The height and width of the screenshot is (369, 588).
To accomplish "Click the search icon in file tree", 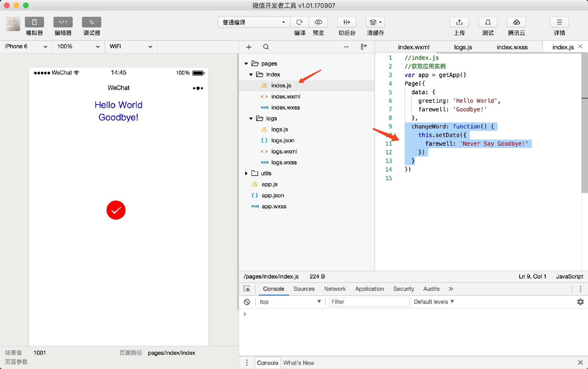I will pos(266,47).
